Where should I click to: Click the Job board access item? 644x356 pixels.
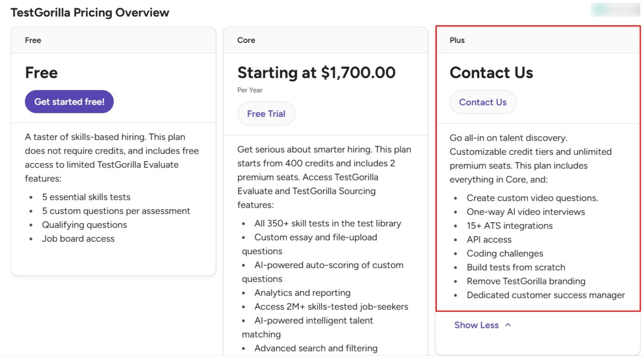(78, 239)
